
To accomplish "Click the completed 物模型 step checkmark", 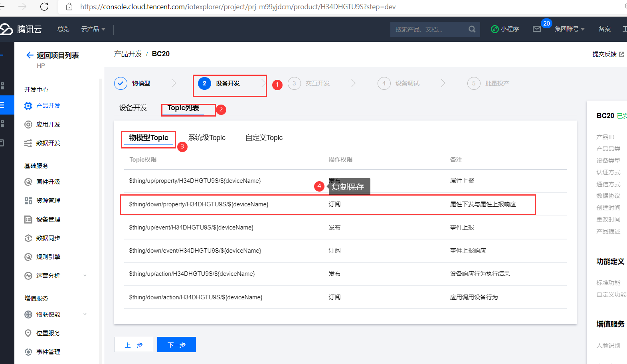I will (121, 83).
